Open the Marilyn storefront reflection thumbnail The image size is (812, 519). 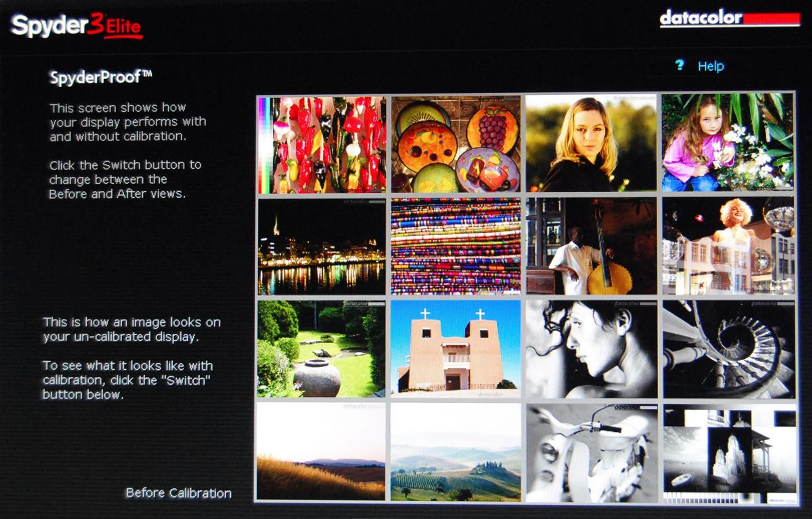pos(728,247)
